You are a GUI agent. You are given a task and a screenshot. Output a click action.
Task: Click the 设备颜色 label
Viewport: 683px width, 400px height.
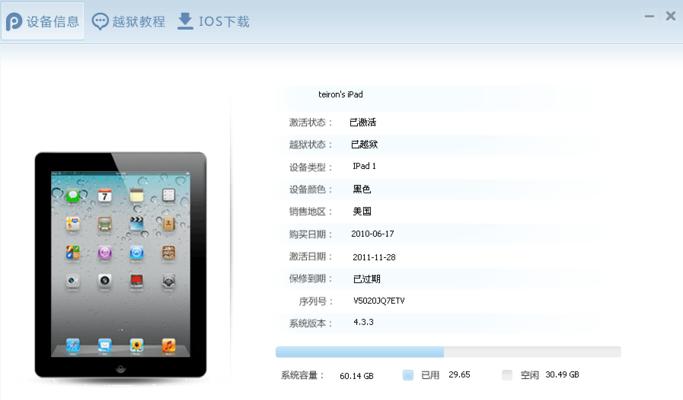coord(311,189)
